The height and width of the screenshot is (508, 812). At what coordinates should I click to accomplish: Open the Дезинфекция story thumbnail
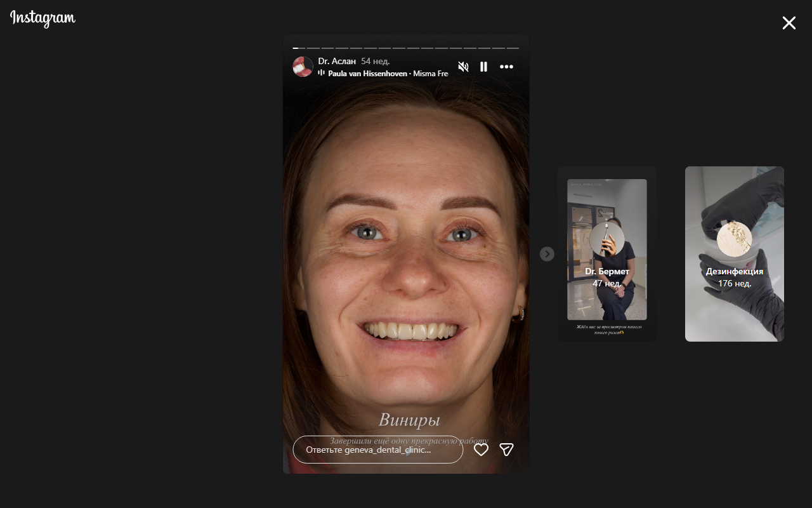(734, 254)
